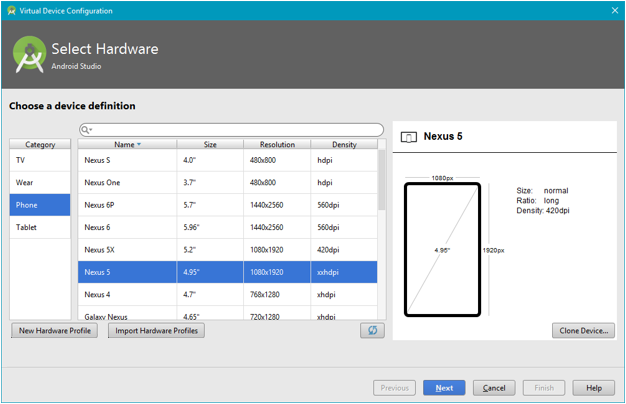Click the 5.7" size cell for Nexus 6P
This screenshot has width=626, height=404.
pos(210,205)
